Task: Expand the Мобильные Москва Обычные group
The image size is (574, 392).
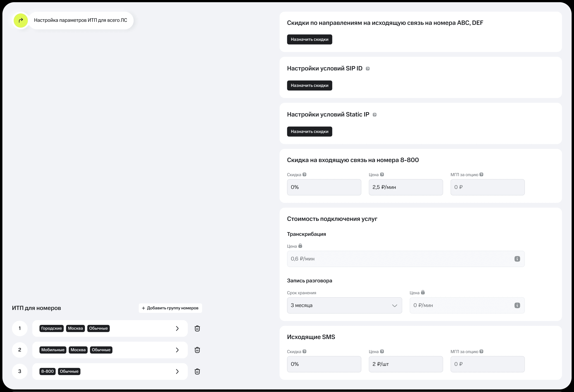Action: pos(177,350)
